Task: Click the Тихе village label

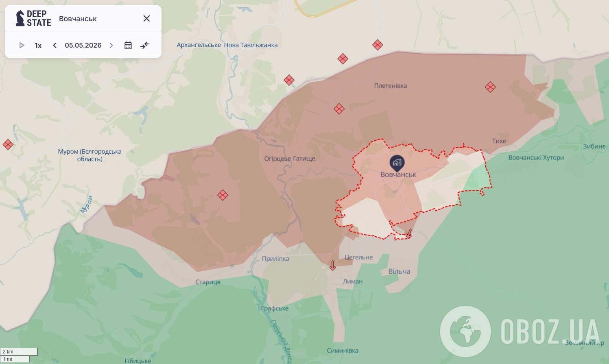Action: (x=499, y=141)
